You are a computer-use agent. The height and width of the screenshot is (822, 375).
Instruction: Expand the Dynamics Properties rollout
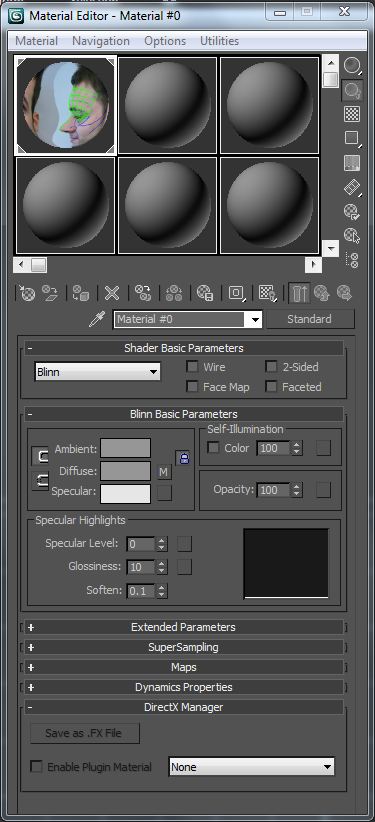click(x=183, y=687)
